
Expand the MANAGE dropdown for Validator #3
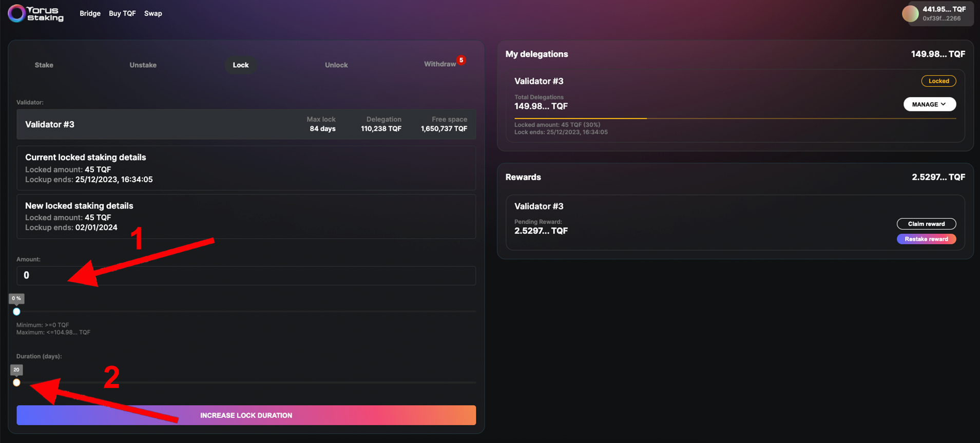click(x=929, y=104)
